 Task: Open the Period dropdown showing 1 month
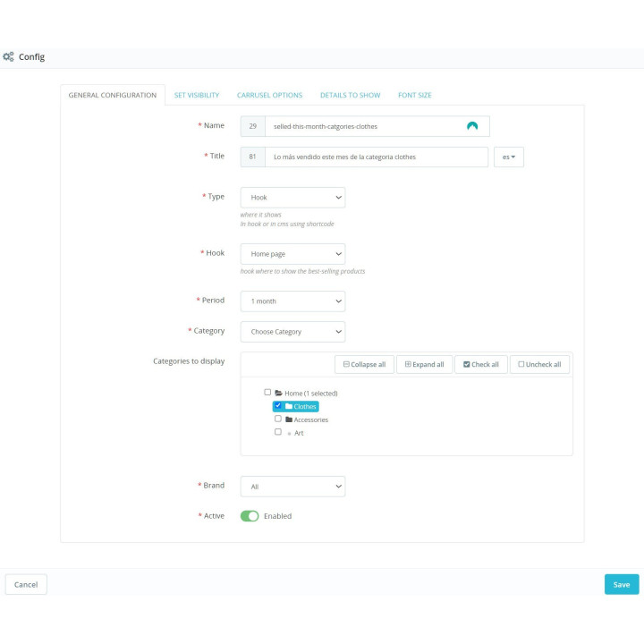292,301
